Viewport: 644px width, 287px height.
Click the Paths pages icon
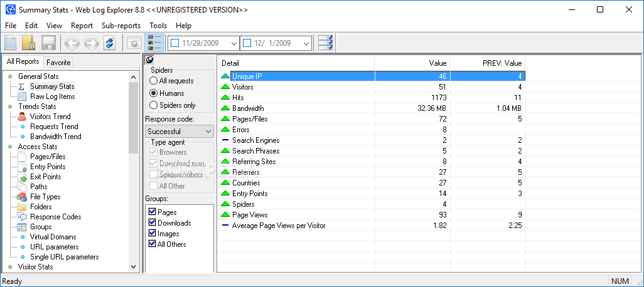coord(23,187)
